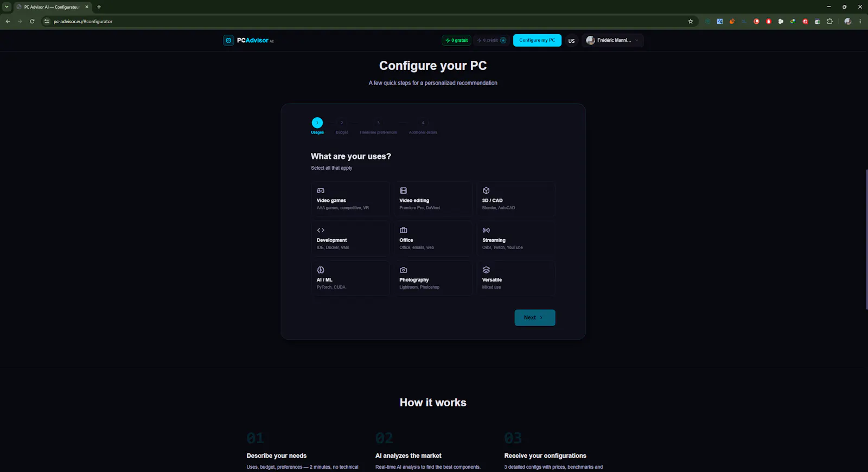Click the orange extension icon in the toolbar
Viewport: 868px width, 472px height.
pyautogui.click(x=732, y=21)
